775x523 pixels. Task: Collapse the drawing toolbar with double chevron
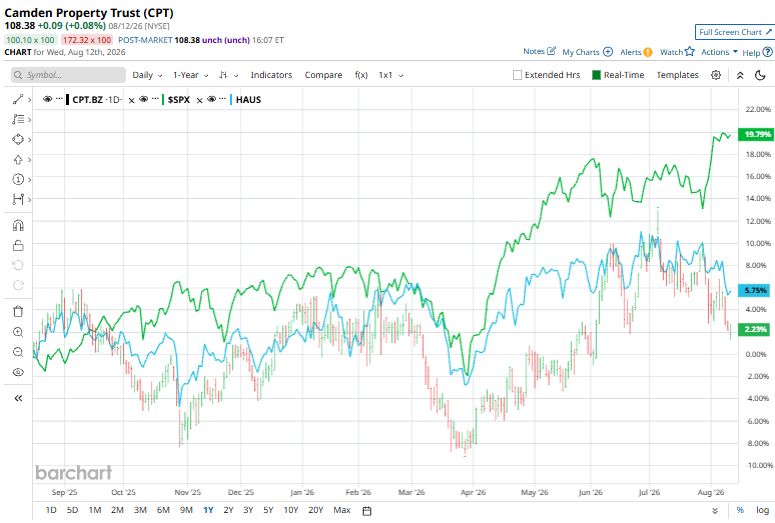pyautogui.click(x=18, y=398)
